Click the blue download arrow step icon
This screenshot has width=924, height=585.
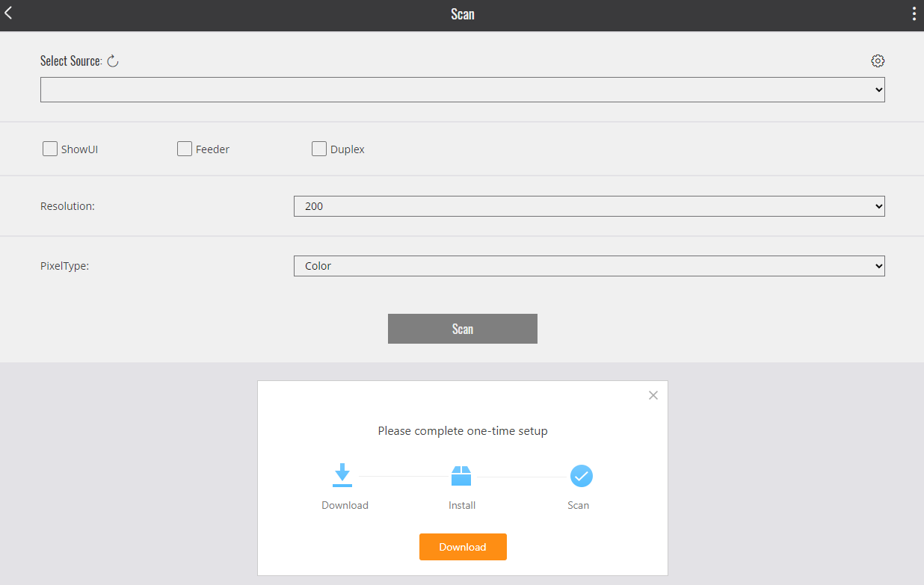coord(342,476)
